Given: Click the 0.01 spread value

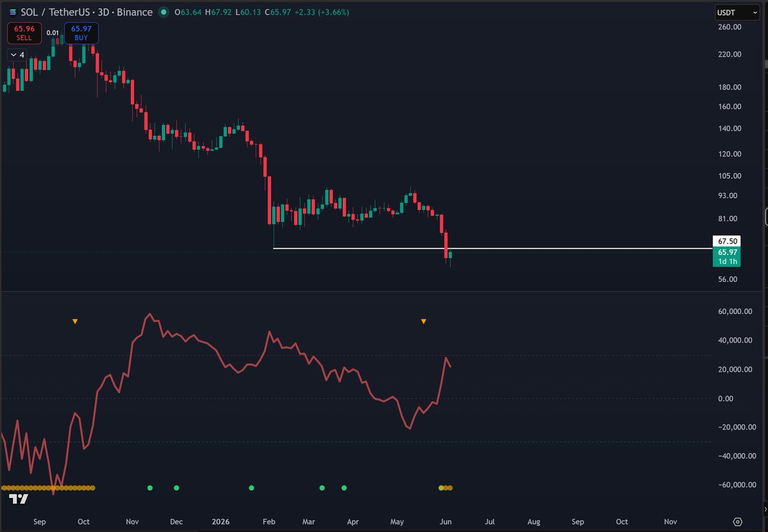Looking at the screenshot, I should pyautogui.click(x=53, y=33).
